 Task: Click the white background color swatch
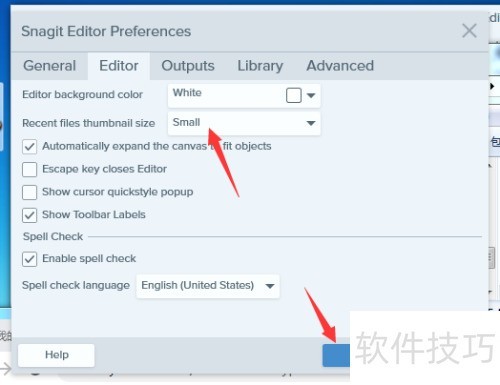294,95
